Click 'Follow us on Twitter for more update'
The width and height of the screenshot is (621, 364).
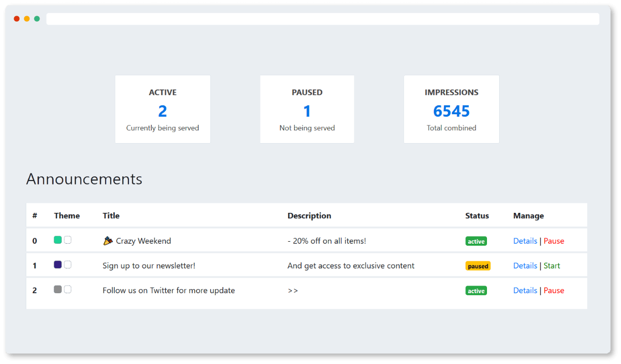coord(169,291)
